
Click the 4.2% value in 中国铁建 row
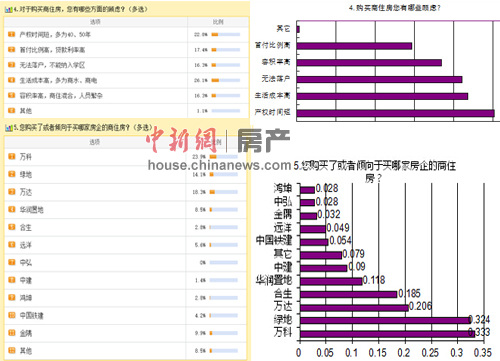(200, 315)
